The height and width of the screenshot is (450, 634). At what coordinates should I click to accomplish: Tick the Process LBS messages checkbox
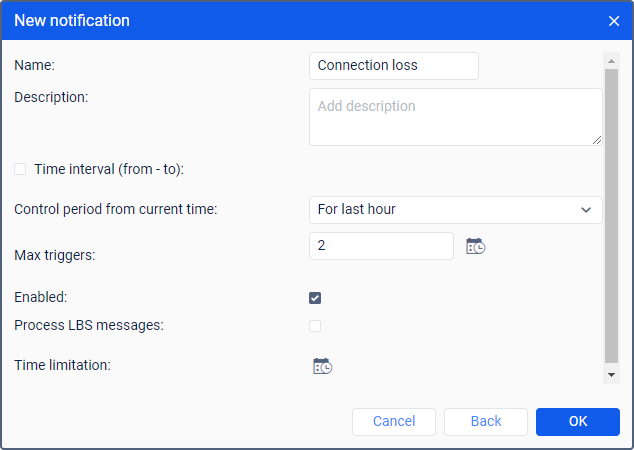point(315,326)
